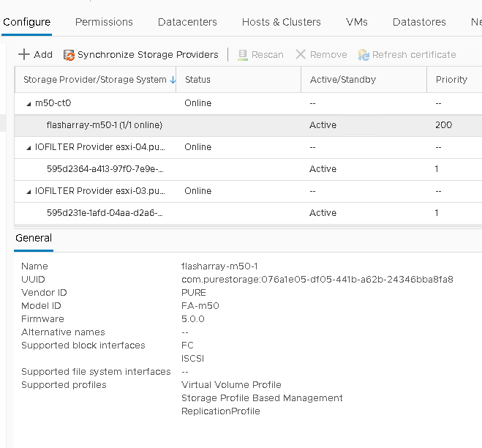Sort by the Priority column header

tap(451, 80)
